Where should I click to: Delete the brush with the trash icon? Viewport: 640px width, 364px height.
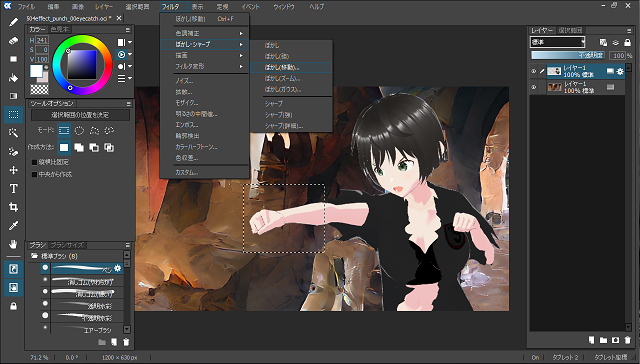tap(127, 342)
